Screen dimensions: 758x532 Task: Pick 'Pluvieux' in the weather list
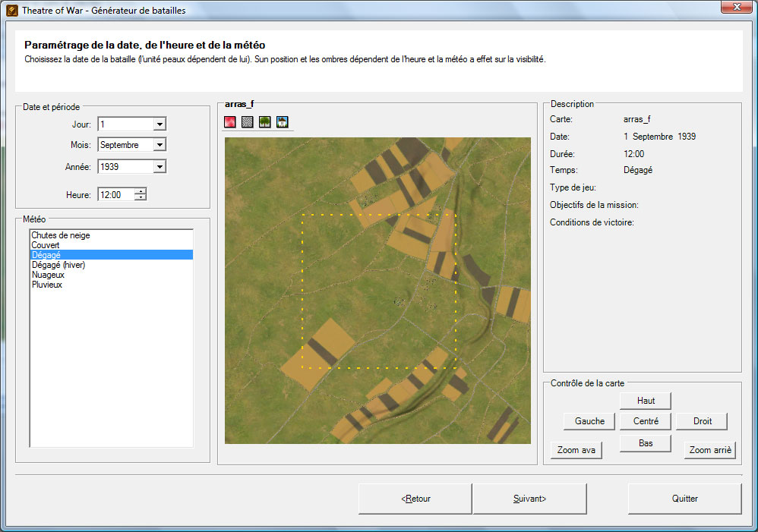[x=47, y=285]
